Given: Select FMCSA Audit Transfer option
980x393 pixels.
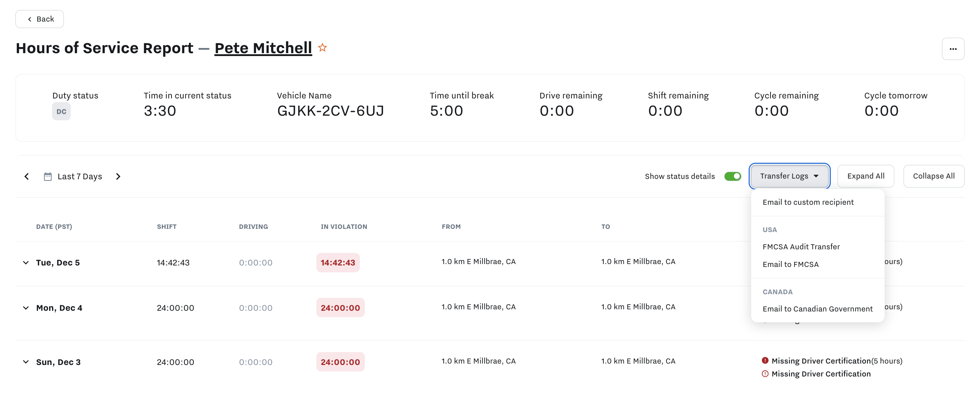Looking at the screenshot, I should [801, 246].
